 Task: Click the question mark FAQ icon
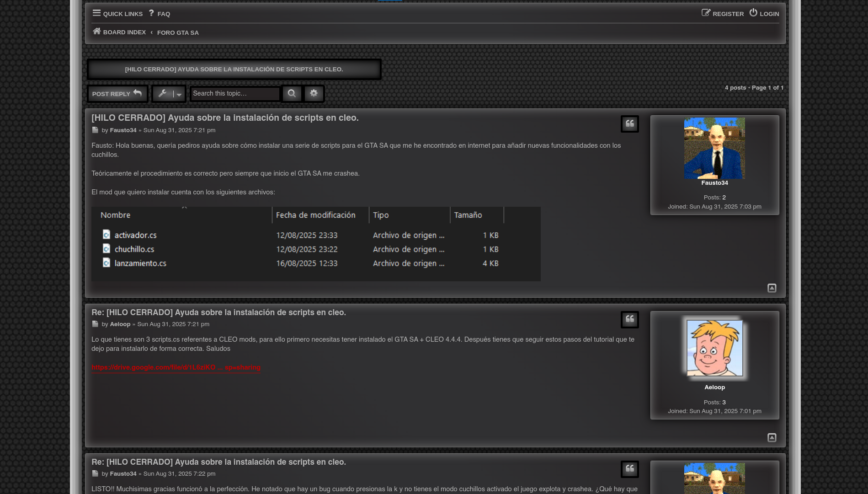151,13
